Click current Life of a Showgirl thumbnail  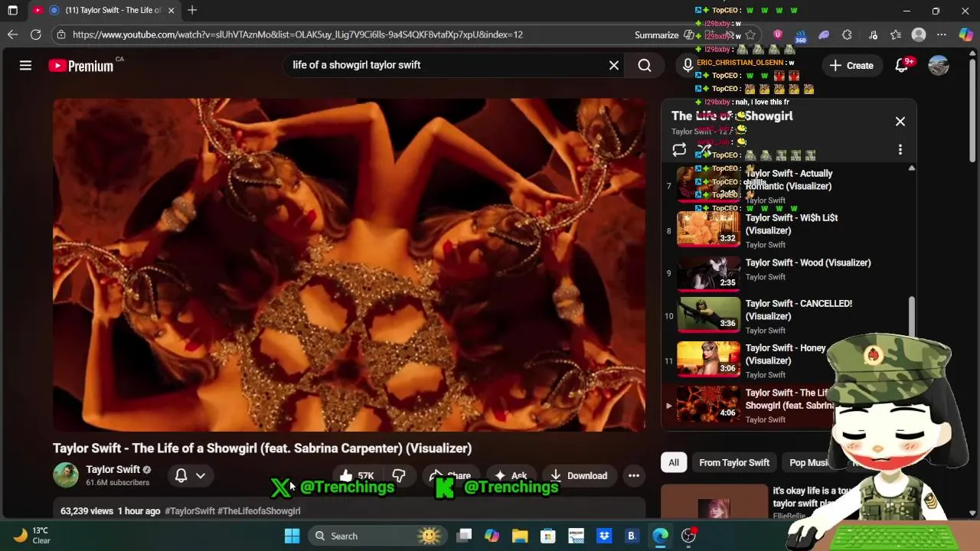(708, 404)
